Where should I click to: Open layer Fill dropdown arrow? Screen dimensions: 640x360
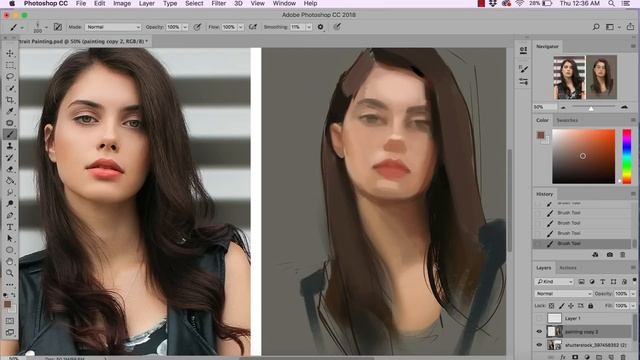click(x=633, y=306)
